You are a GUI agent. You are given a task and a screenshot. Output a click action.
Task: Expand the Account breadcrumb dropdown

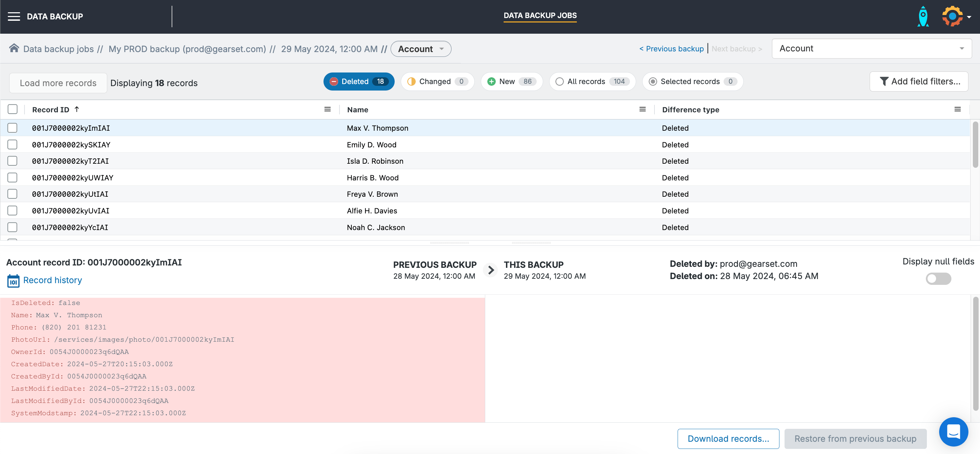(x=421, y=49)
